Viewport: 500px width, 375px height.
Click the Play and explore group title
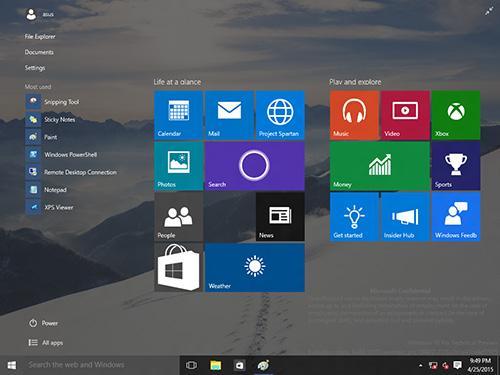[x=355, y=82]
